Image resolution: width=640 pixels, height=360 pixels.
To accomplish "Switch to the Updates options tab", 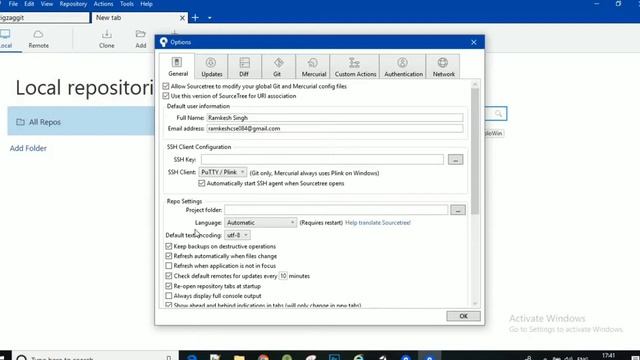I will point(211,67).
